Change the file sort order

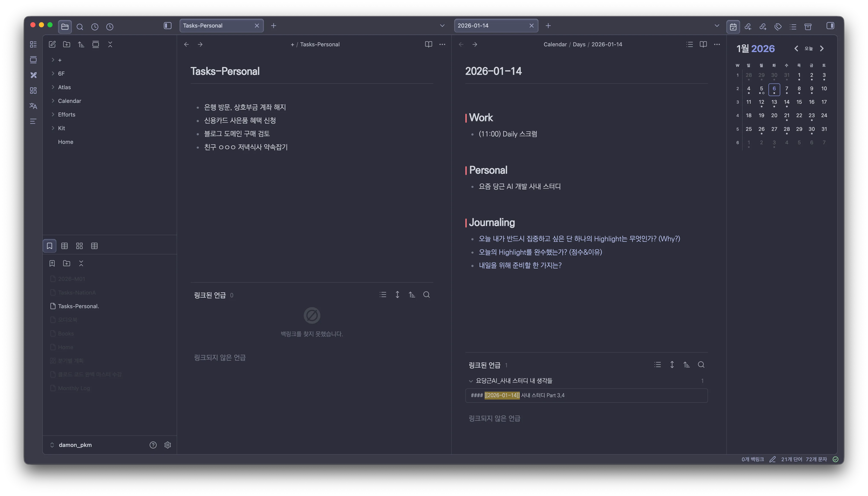pyautogui.click(x=81, y=44)
